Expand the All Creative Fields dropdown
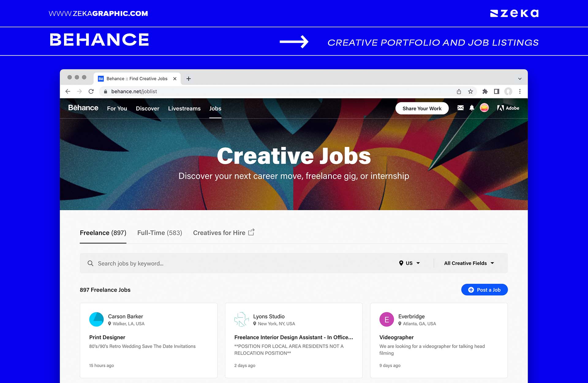Viewport: 588px width, 383px height. (468, 263)
